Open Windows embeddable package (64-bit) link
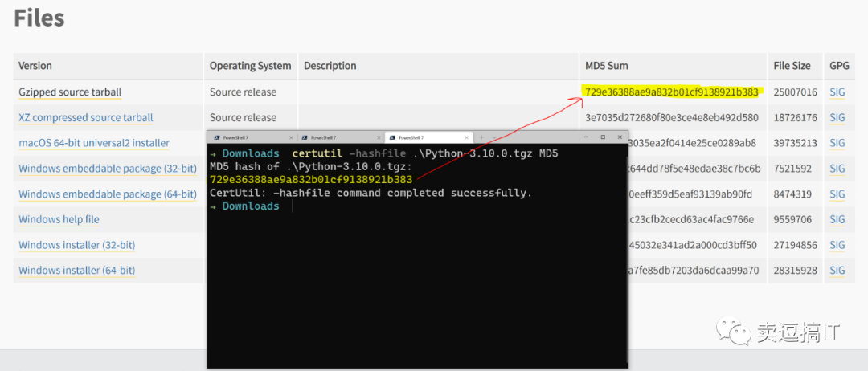The width and height of the screenshot is (868, 371). (108, 194)
